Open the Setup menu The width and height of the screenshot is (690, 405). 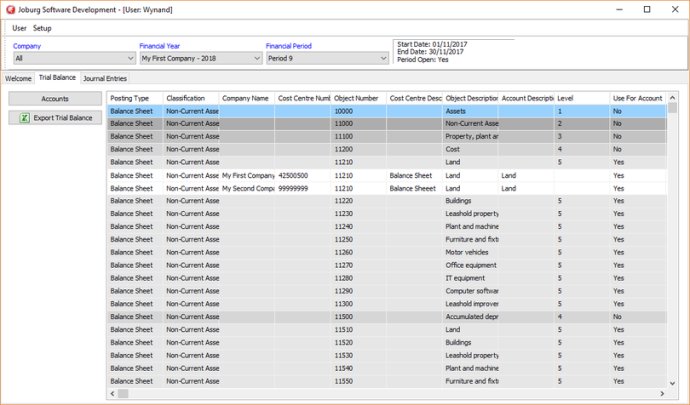[x=42, y=28]
